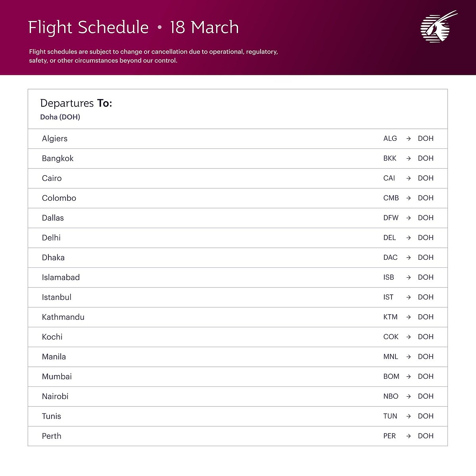Image resolution: width=476 pixels, height=476 pixels.
Task: Click the Doha (DOH) destination subtitle
Action: click(x=60, y=117)
